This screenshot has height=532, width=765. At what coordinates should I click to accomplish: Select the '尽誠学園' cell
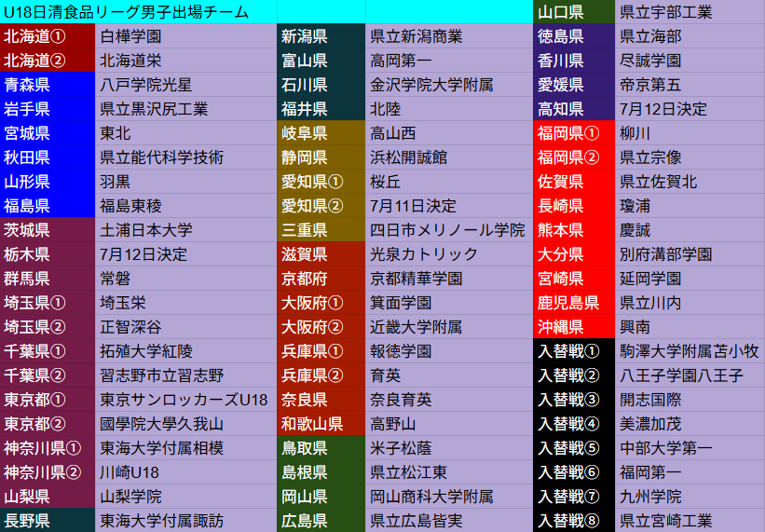[690, 61]
